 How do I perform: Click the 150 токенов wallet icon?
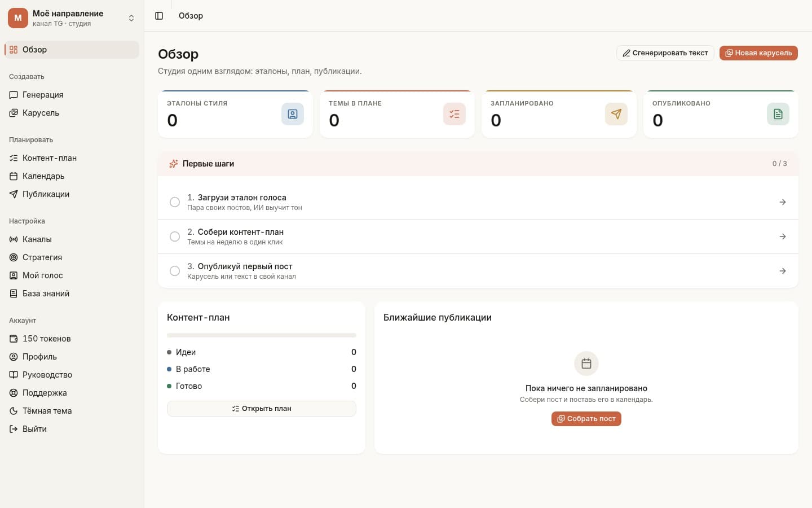click(14, 339)
